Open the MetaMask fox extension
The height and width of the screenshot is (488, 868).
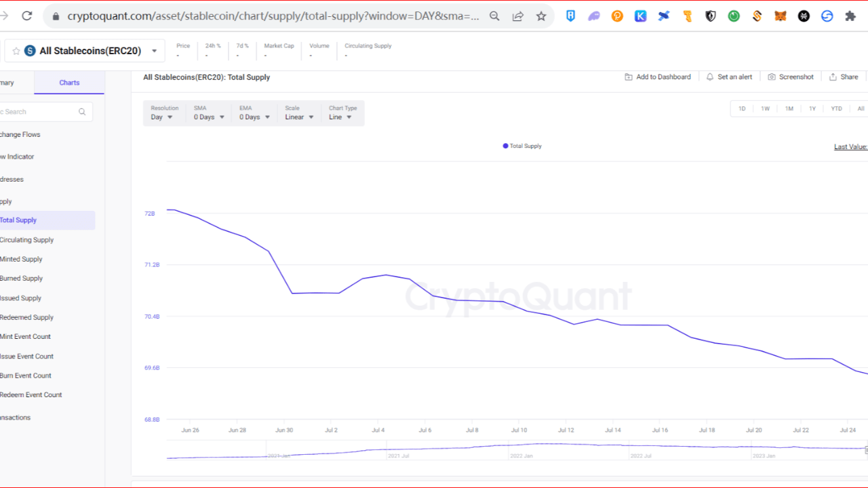(x=781, y=16)
